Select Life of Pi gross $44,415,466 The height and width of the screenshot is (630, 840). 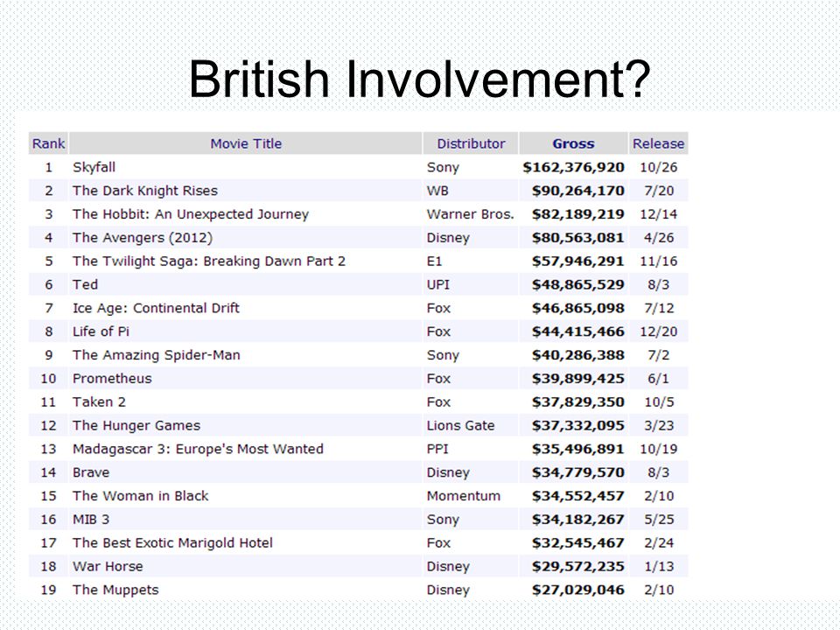(x=578, y=332)
